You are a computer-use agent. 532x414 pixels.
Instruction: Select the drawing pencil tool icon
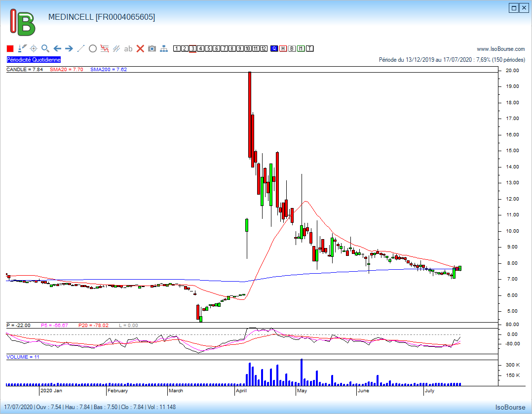click(22, 48)
